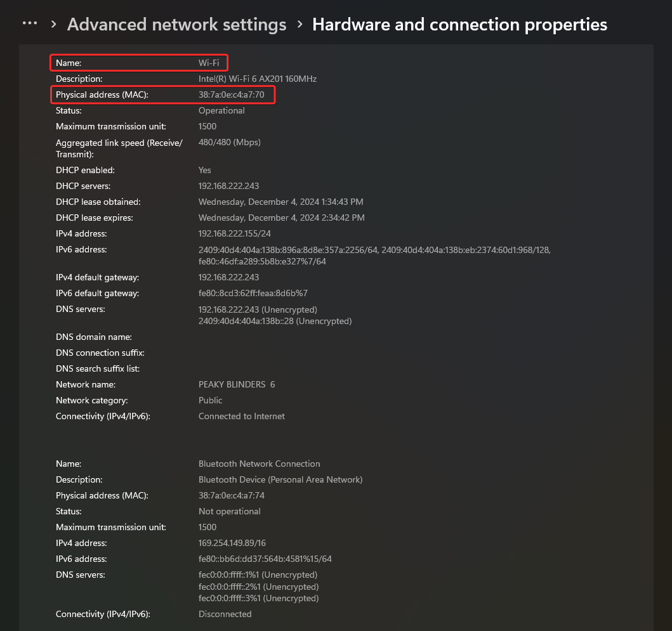This screenshot has height=631, width=672.
Task: Select the IPv4 address 192.168.222.155/24
Action: point(234,233)
